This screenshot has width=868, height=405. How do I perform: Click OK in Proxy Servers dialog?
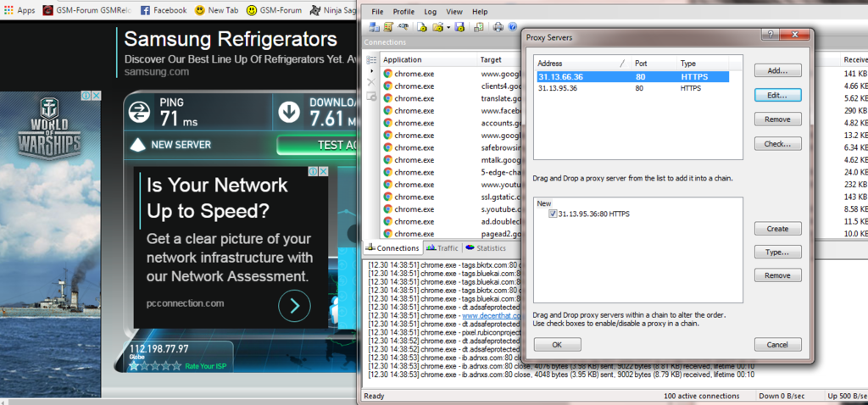558,345
